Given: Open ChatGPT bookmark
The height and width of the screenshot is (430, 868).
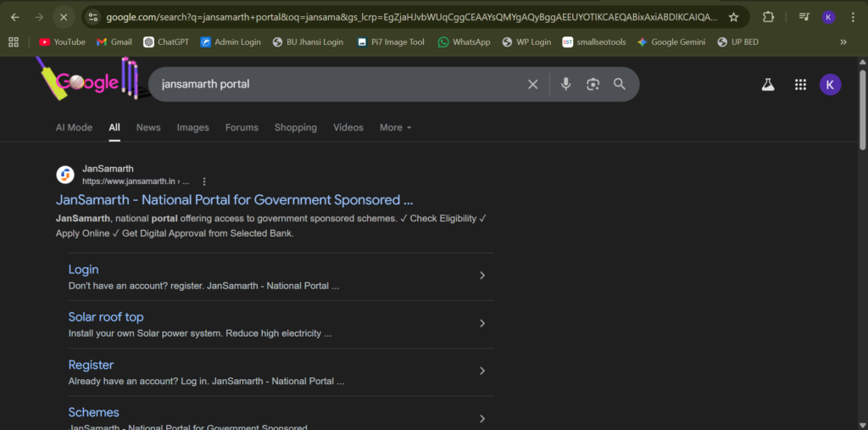Looking at the screenshot, I should click(x=166, y=42).
